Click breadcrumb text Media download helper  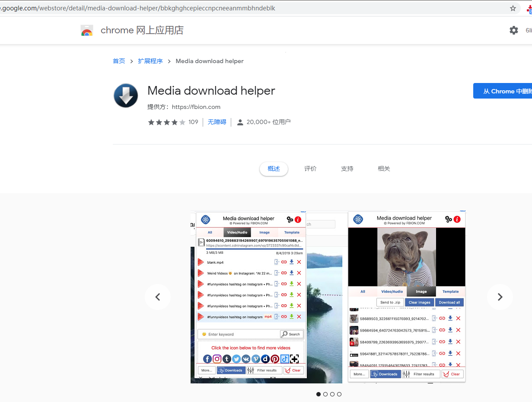(210, 61)
